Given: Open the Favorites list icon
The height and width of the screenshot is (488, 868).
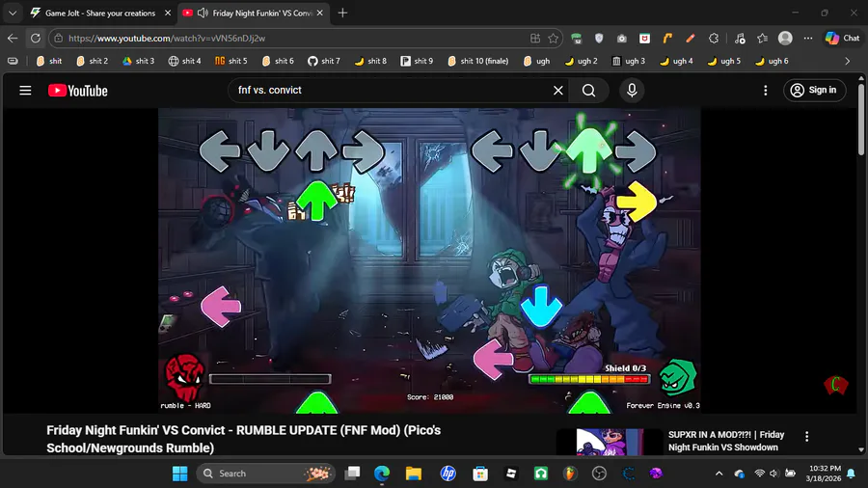Looking at the screenshot, I should pos(762,39).
